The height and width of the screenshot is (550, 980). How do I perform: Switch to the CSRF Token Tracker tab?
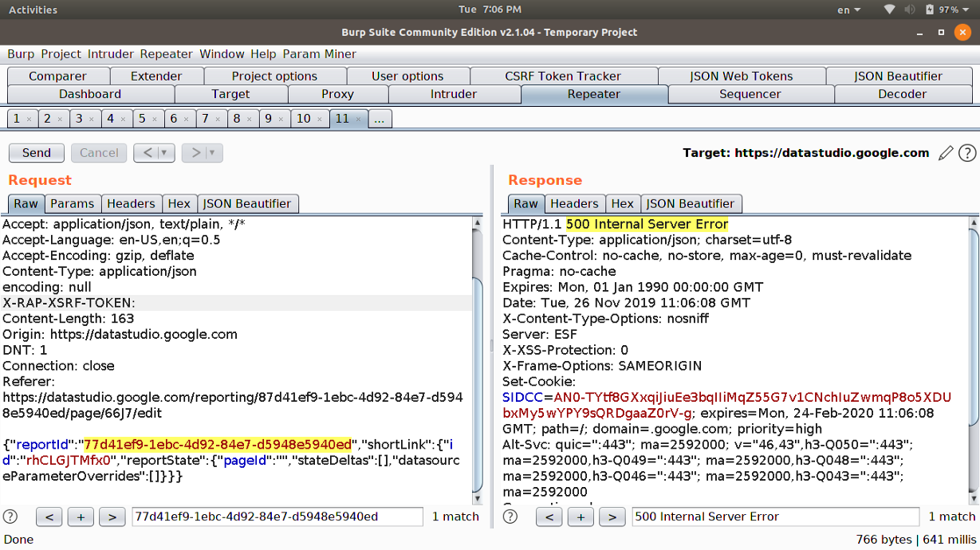563,77
